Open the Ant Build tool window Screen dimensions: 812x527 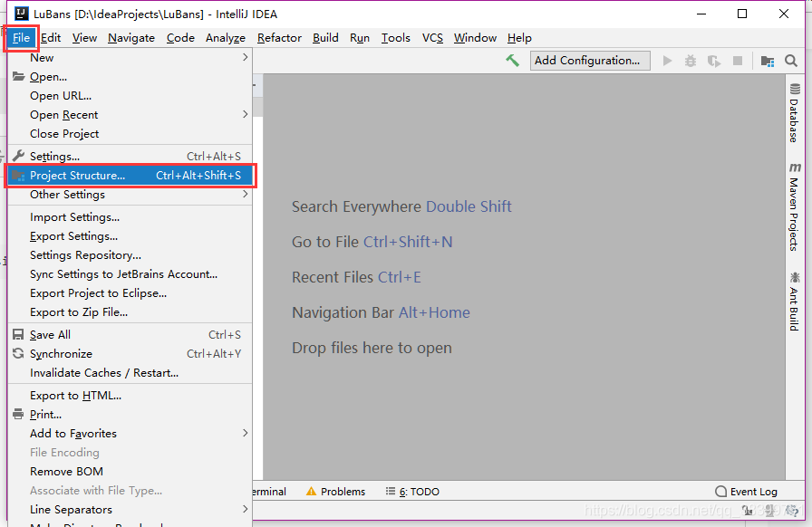[x=794, y=302]
